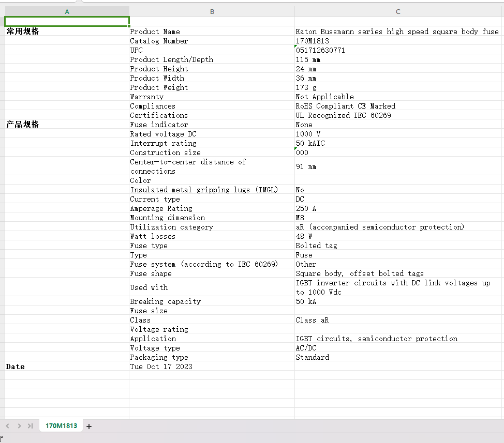Select the '051712630771' UPC value cell
This screenshot has height=443, width=504.
click(398, 50)
